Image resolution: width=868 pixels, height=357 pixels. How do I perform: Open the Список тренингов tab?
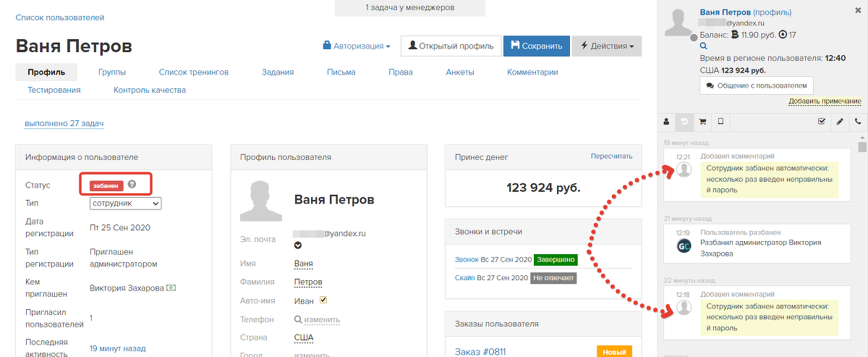pos(194,72)
